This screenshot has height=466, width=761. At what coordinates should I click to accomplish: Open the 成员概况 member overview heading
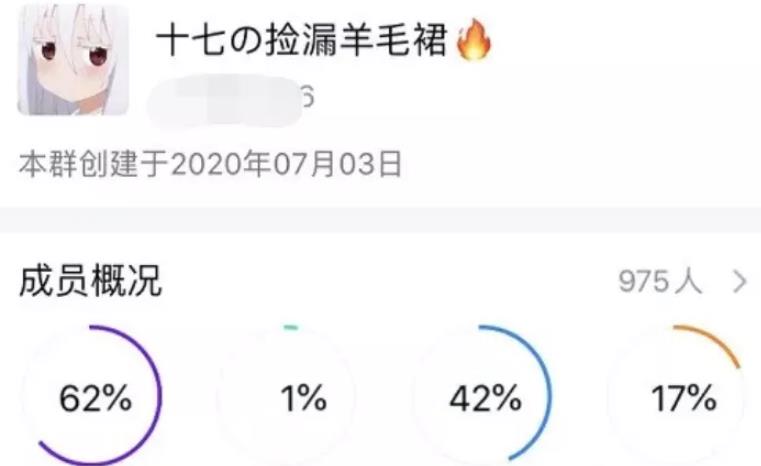[x=90, y=283]
